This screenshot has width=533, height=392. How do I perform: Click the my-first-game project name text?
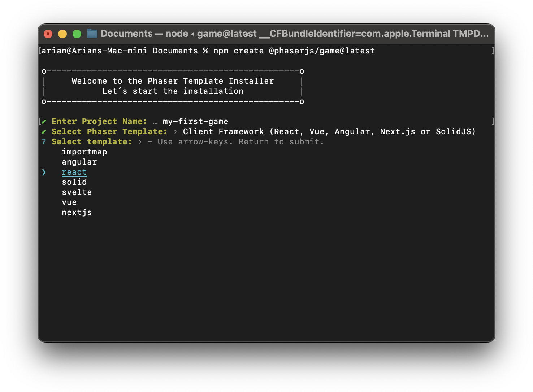pos(195,122)
